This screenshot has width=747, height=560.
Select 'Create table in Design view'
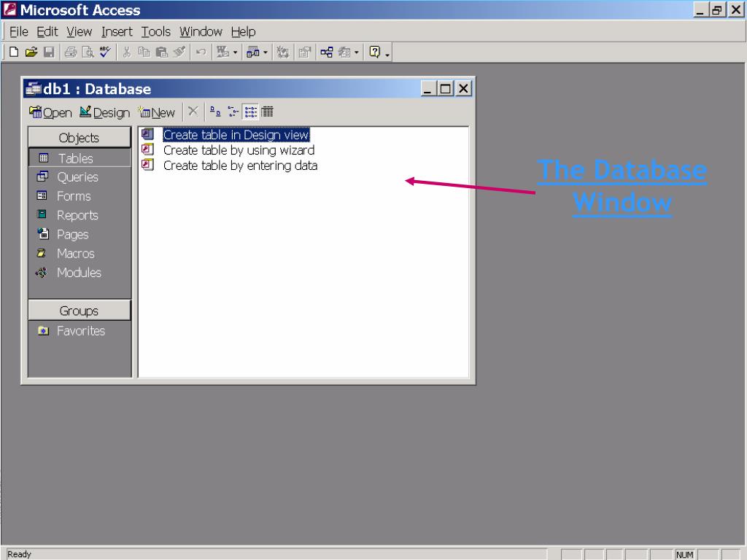[x=236, y=135]
